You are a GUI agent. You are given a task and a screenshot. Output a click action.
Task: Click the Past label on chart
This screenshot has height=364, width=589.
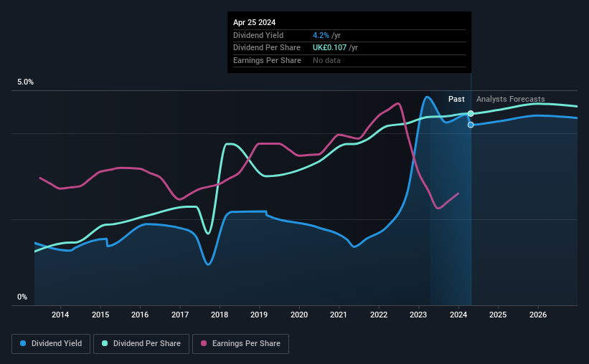(x=456, y=99)
